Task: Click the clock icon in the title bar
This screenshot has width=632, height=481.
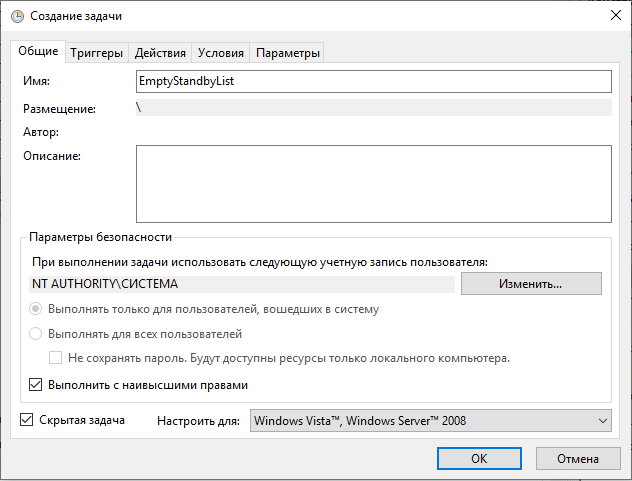Action: 17,15
